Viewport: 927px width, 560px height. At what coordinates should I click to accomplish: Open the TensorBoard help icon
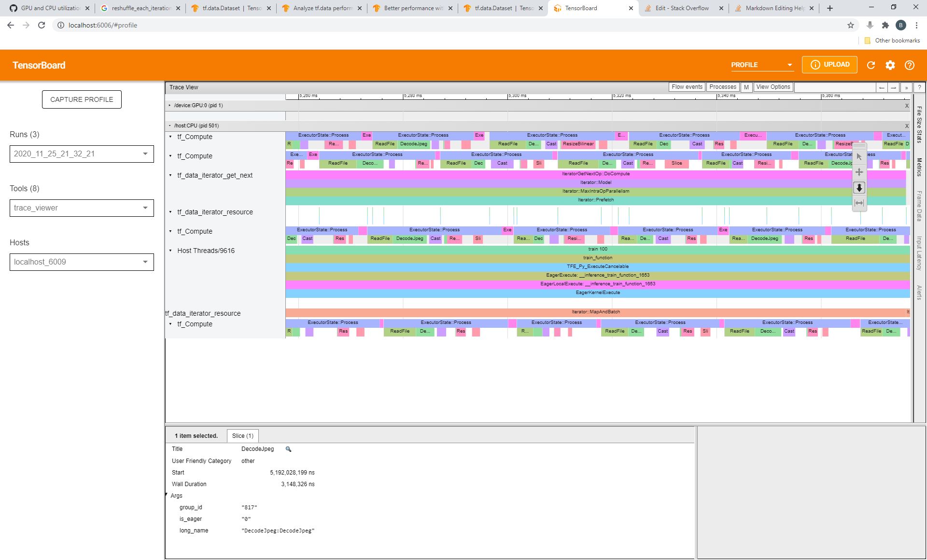910,65
